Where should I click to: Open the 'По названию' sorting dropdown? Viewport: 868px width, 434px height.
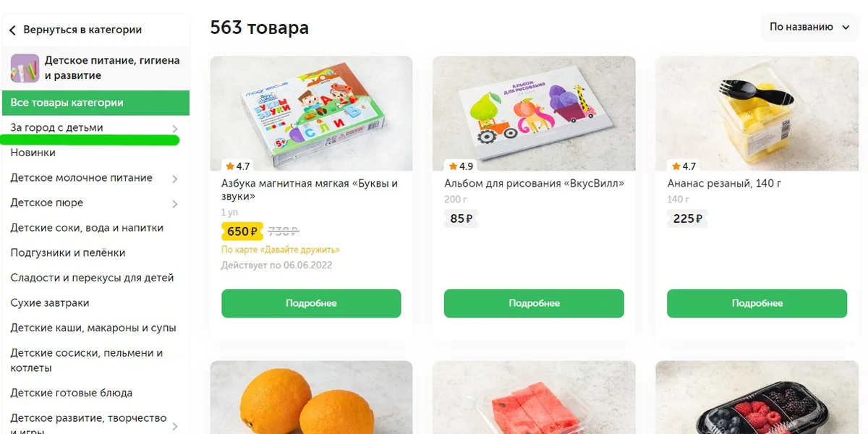coord(809,26)
